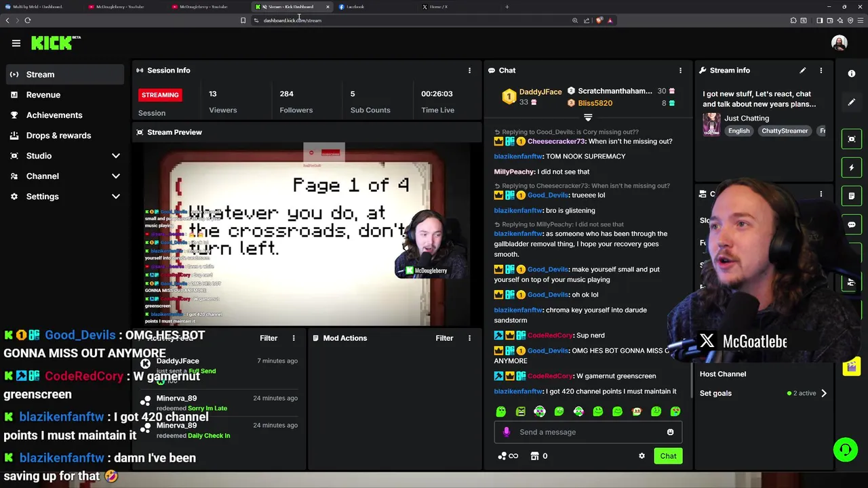Click Host Channel option

(x=723, y=374)
